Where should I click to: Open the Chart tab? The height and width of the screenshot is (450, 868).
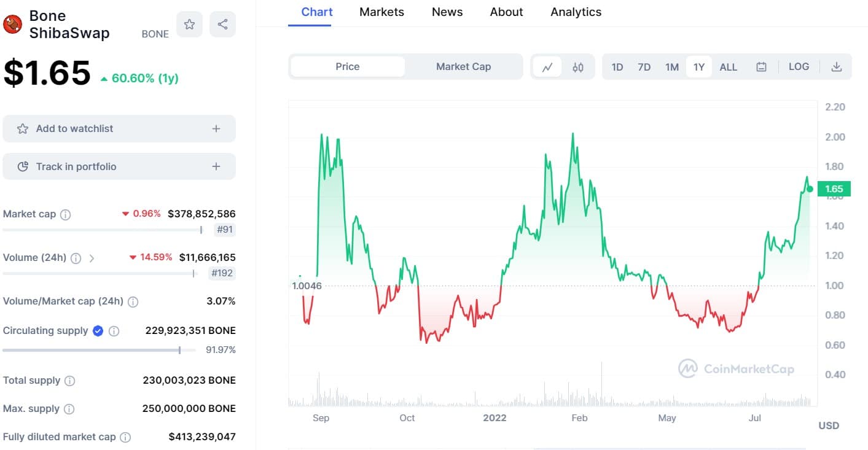point(317,12)
